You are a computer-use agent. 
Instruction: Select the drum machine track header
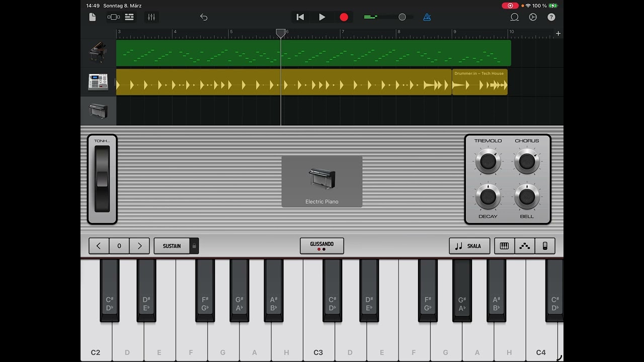click(x=98, y=82)
